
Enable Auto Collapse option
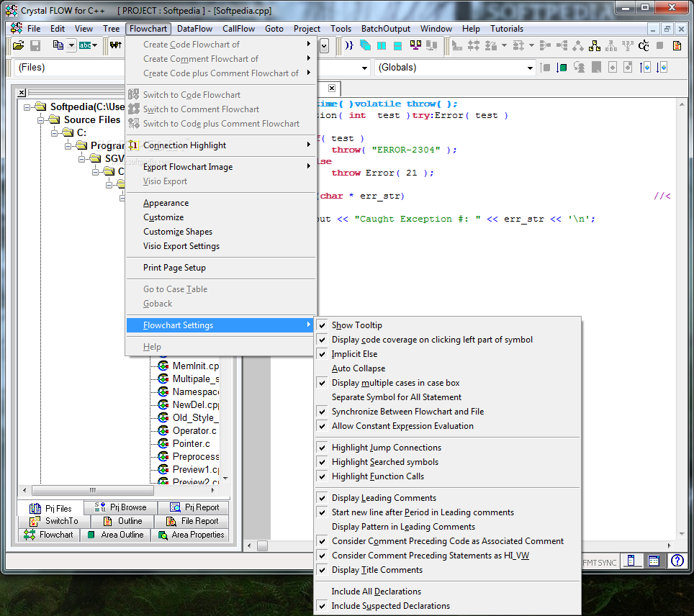359,368
